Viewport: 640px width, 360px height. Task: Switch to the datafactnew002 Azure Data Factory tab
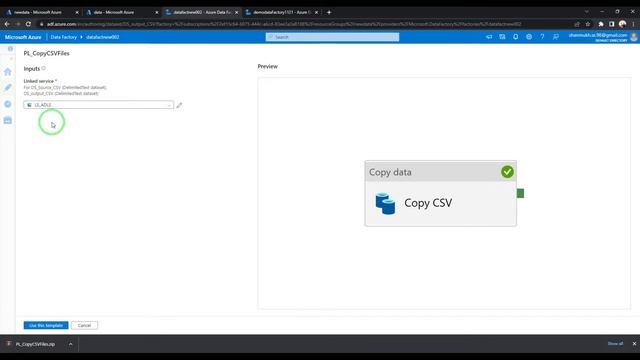[x=201, y=12]
